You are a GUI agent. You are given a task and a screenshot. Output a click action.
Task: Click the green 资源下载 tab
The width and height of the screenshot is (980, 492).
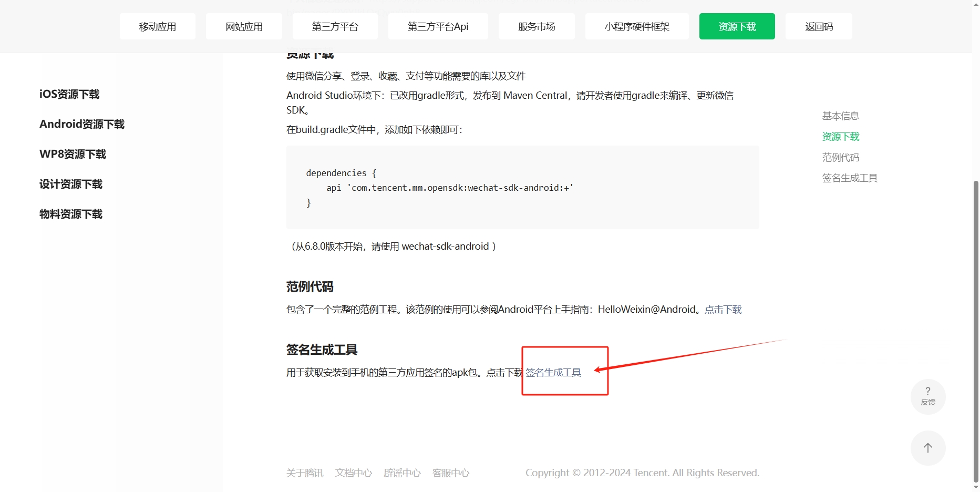click(737, 27)
